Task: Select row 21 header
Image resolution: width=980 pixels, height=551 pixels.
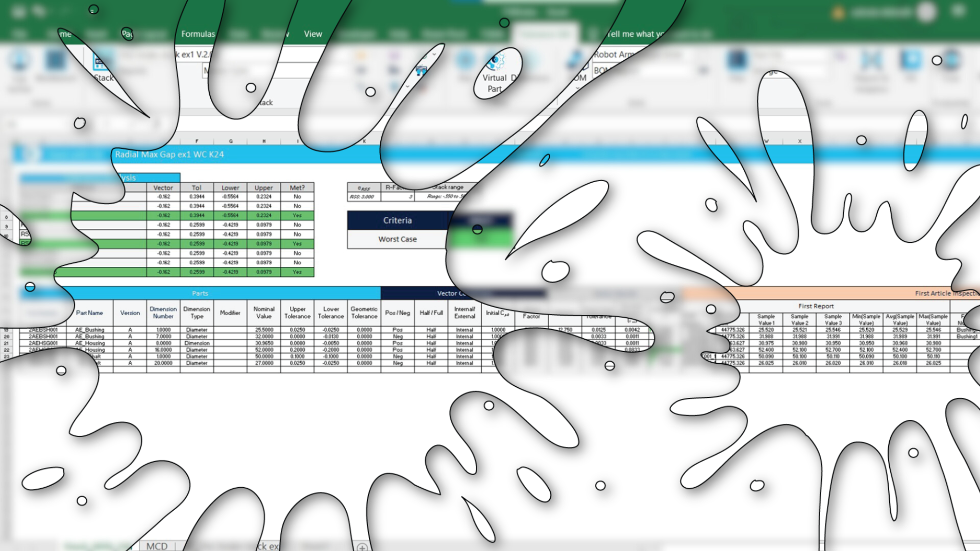Action: [x=7, y=343]
